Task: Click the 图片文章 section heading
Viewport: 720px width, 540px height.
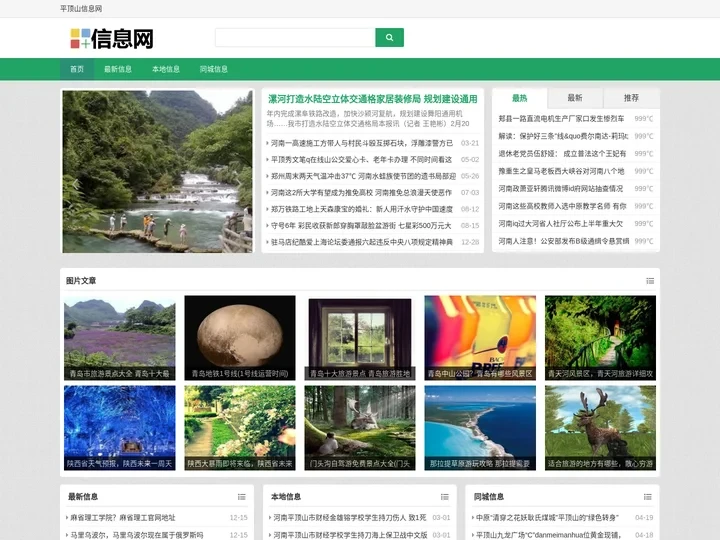Action: [x=81, y=281]
